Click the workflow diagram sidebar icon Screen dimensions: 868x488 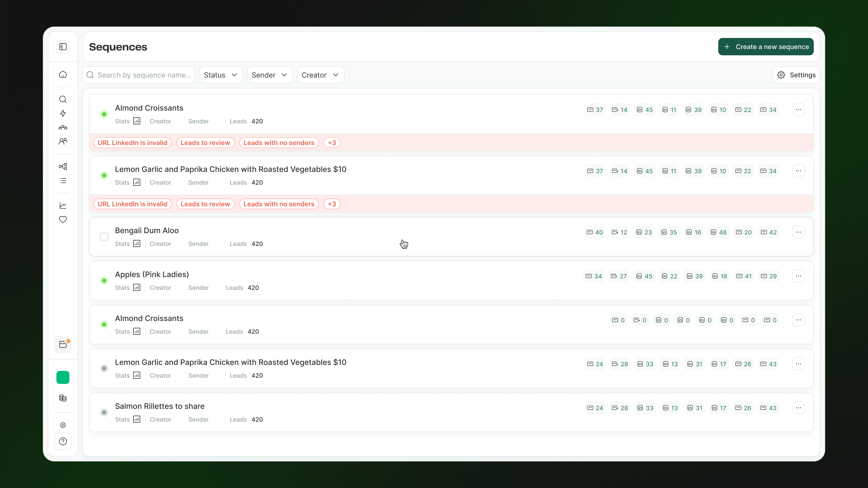tap(63, 166)
